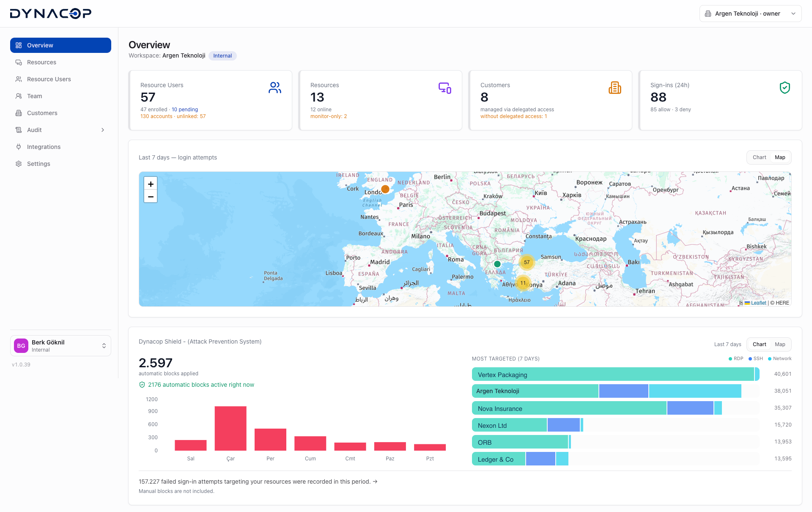Click the 10 pending link
Image resolution: width=812 pixels, height=512 pixels.
[185, 110]
